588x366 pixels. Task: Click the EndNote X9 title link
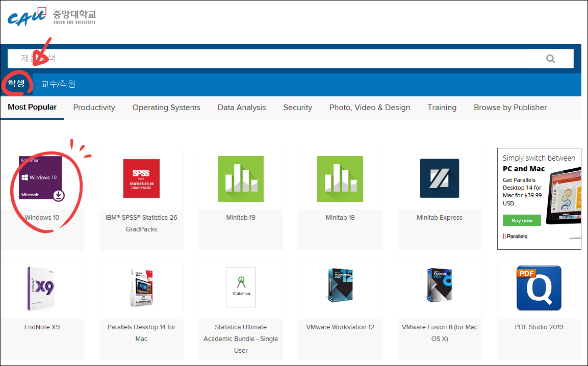coord(42,327)
